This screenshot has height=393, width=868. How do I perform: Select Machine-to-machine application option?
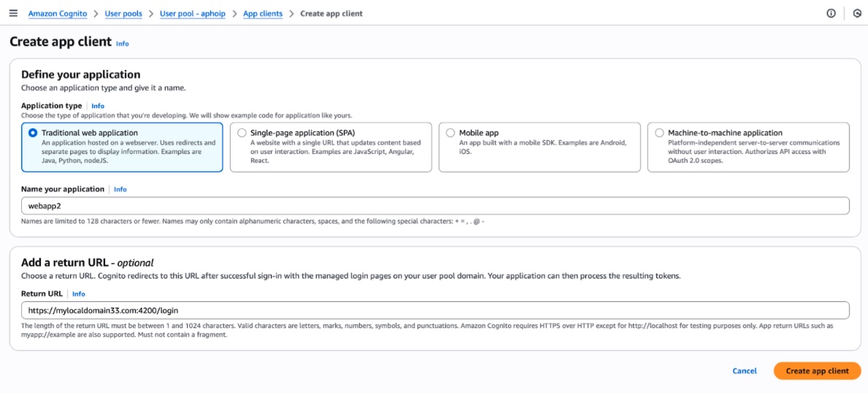(x=659, y=133)
